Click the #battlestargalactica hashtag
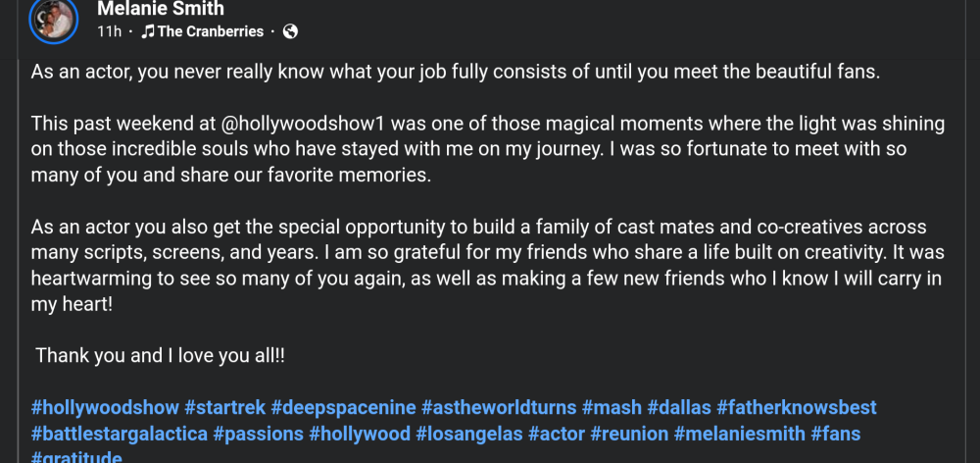The image size is (980, 463). tap(118, 433)
